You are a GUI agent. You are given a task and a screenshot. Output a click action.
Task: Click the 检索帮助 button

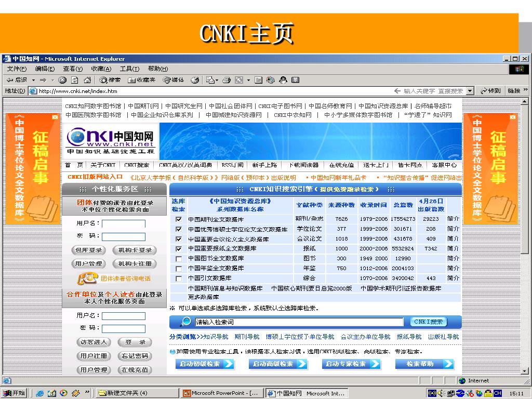pyautogui.click(x=424, y=364)
